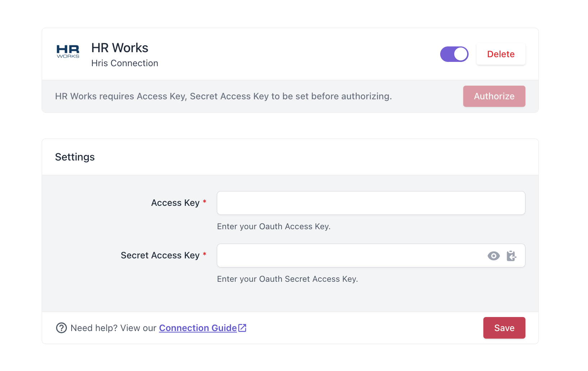Click the external link icon beside Connection Guide
The image size is (588, 371).
click(242, 328)
